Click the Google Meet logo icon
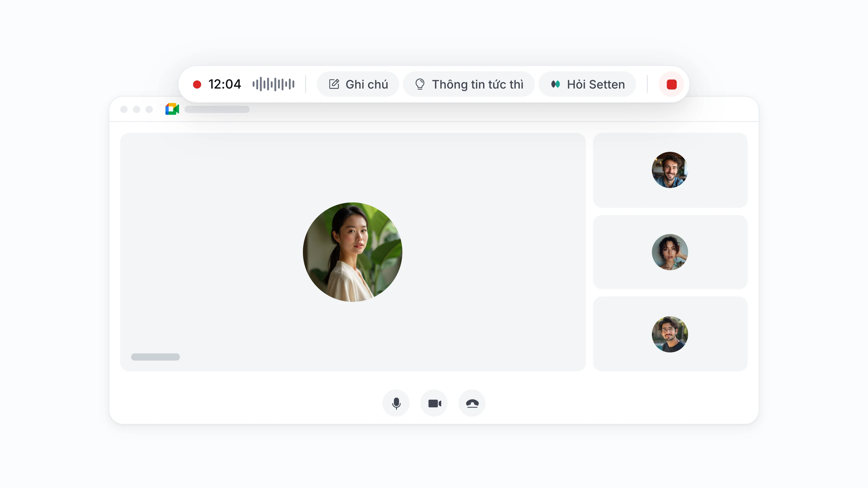This screenshot has width=868, height=488. 172,109
